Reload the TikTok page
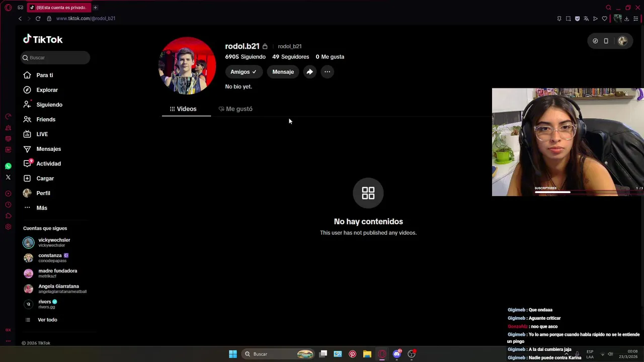Viewport: 644px width, 362px height. [x=38, y=19]
